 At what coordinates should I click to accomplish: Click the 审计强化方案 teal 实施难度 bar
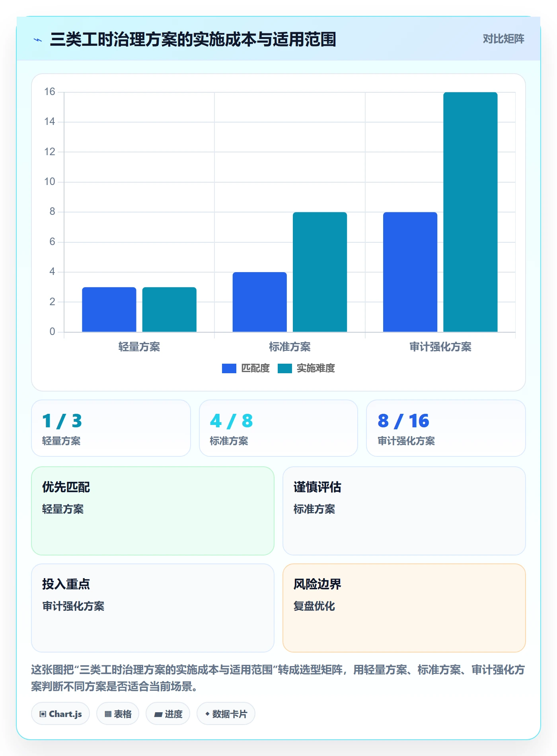[x=471, y=212]
